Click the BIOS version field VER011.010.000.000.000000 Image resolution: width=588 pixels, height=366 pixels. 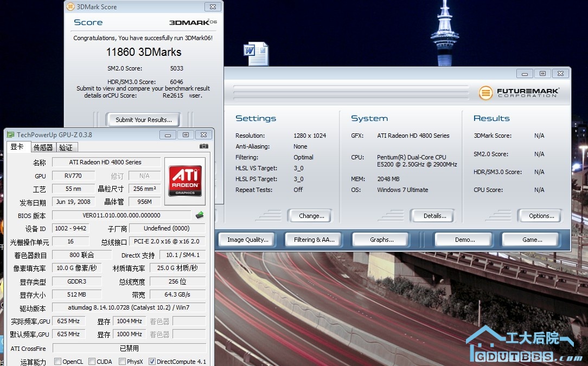(x=122, y=215)
